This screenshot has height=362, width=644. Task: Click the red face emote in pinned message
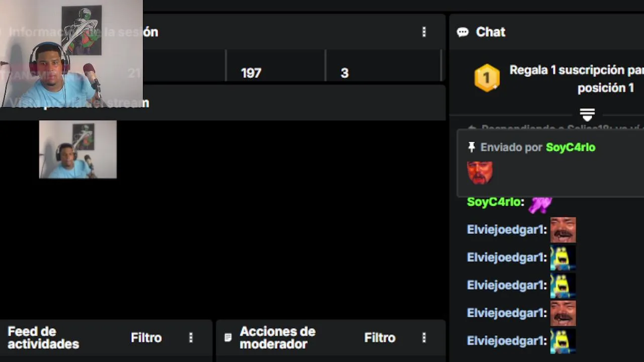point(480,172)
